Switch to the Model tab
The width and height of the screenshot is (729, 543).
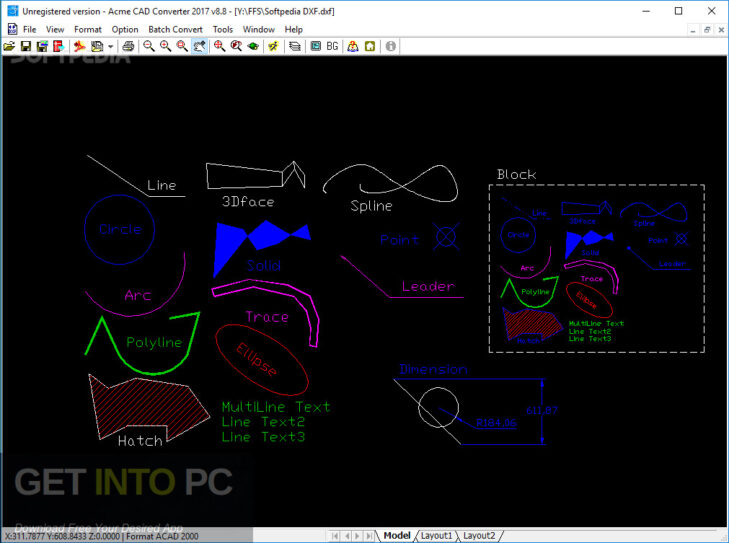click(x=397, y=536)
